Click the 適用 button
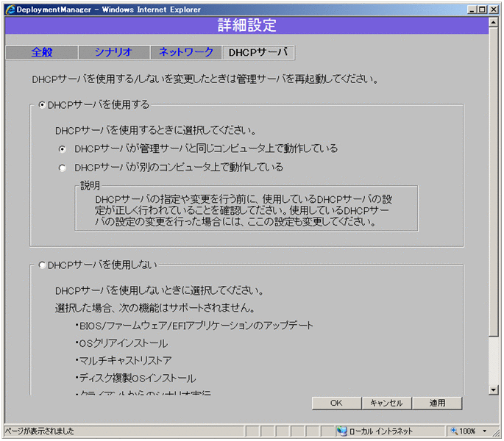Image resolution: width=504 pixels, height=441 pixels. pos(437,403)
